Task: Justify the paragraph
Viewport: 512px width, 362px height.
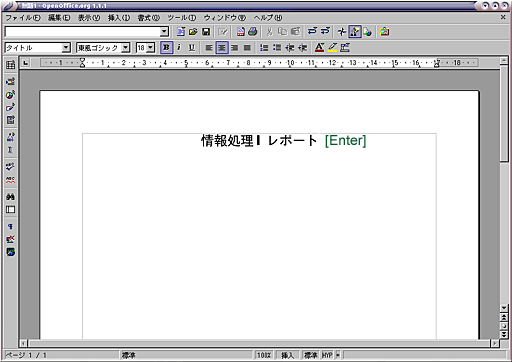Action: (x=247, y=48)
